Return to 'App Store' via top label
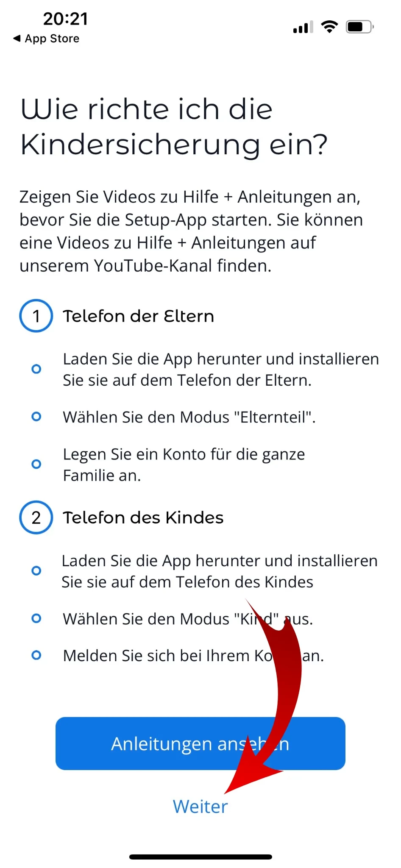 [52, 39]
